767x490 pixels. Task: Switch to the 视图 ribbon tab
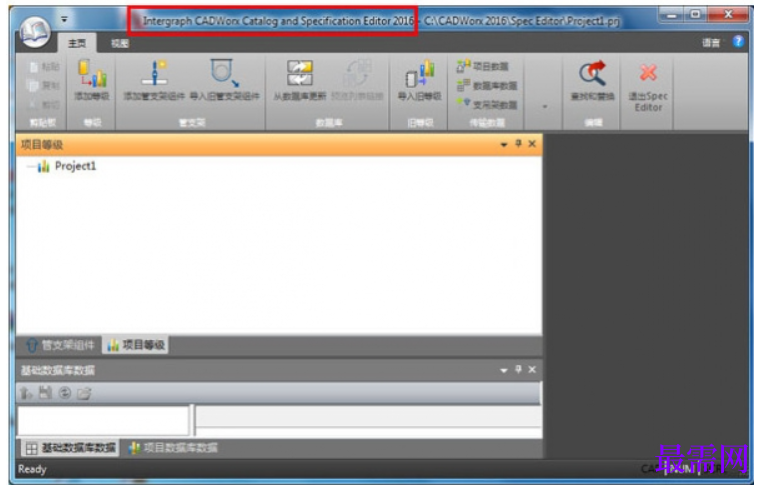(119, 43)
